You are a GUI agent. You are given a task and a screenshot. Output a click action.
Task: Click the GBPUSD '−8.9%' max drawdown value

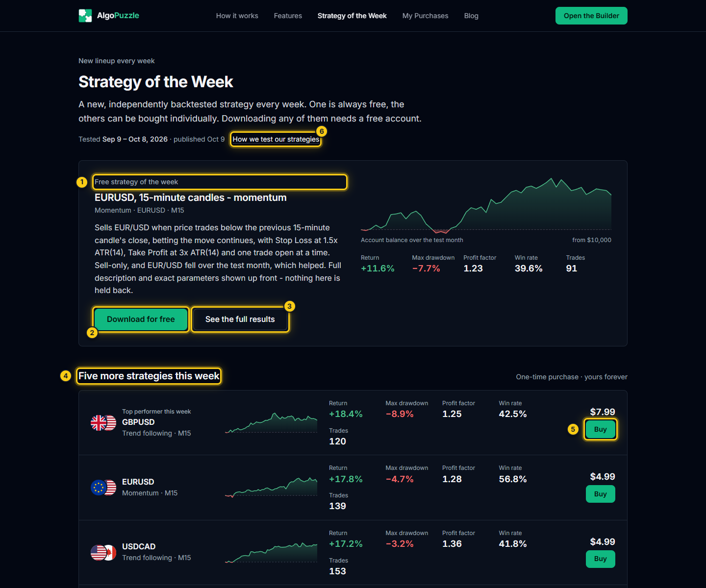click(x=400, y=414)
